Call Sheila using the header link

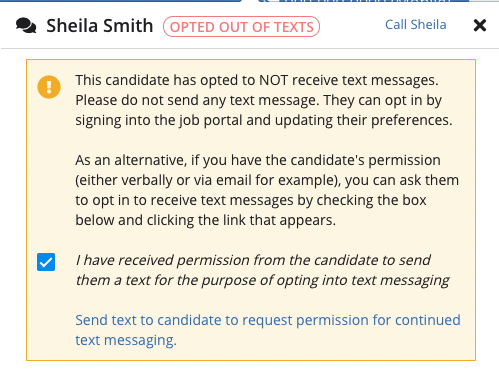coord(415,25)
